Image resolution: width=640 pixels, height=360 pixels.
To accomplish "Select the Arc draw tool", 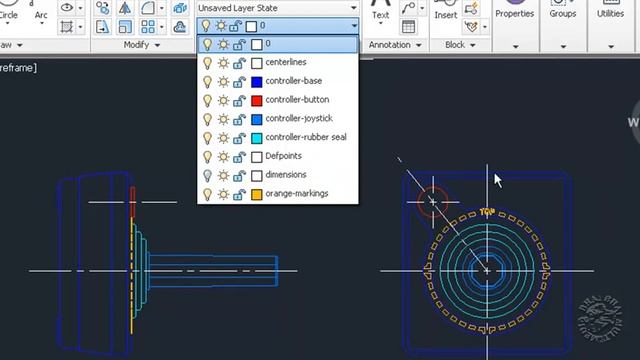I will coord(41,12).
